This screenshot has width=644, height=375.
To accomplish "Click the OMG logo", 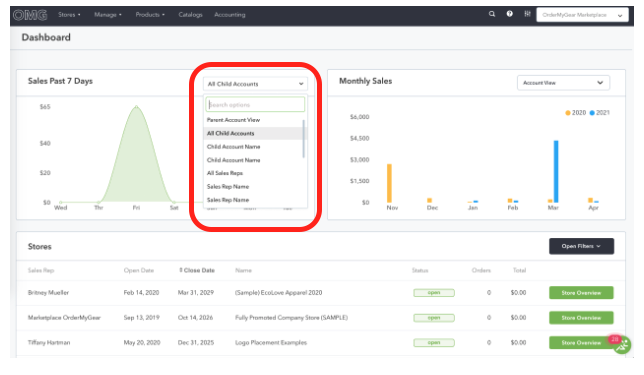I will (x=30, y=15).
